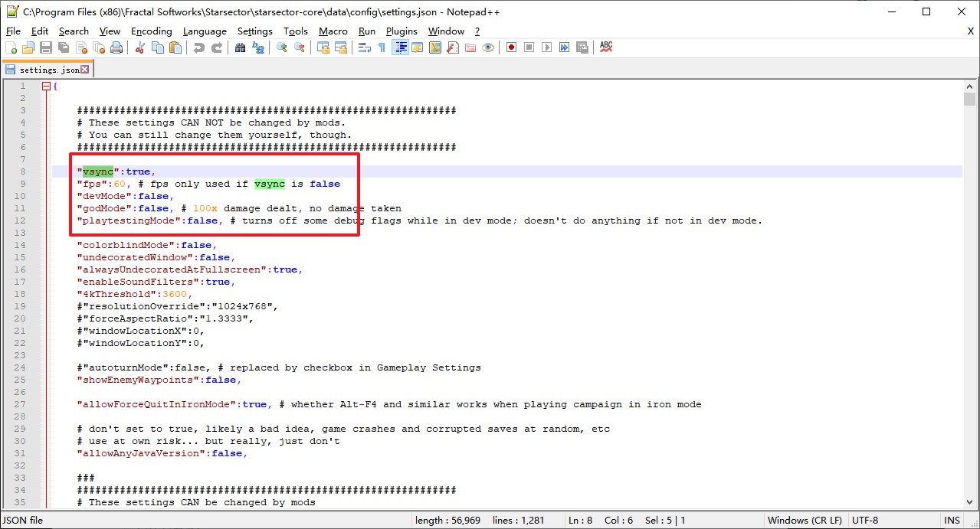Create a new file

pos(13,47)
